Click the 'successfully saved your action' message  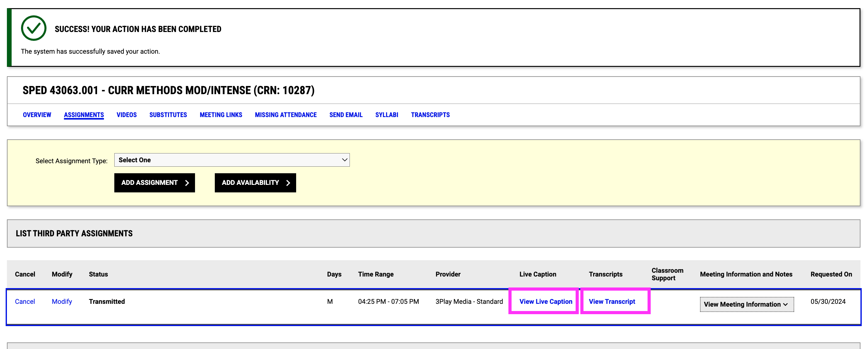(90, 51)
